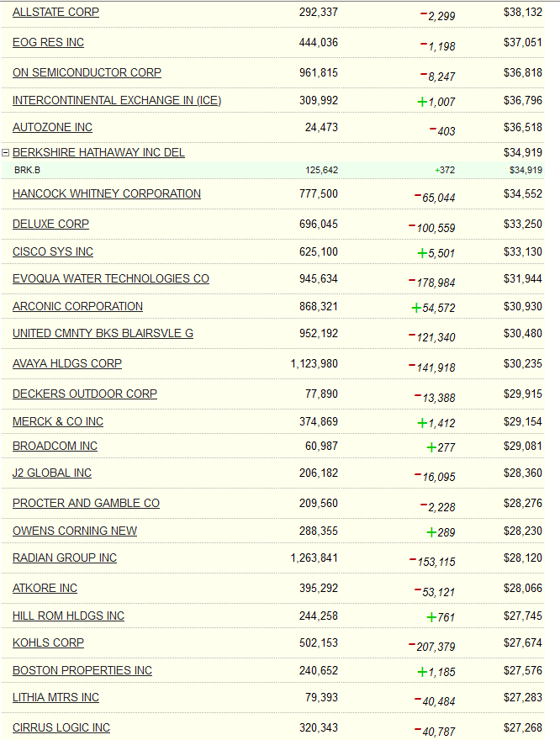Open INTERCONTINENTAL EXCHANGE IN (ICE) link
The image size is (560, 740).
pos(117,101)
